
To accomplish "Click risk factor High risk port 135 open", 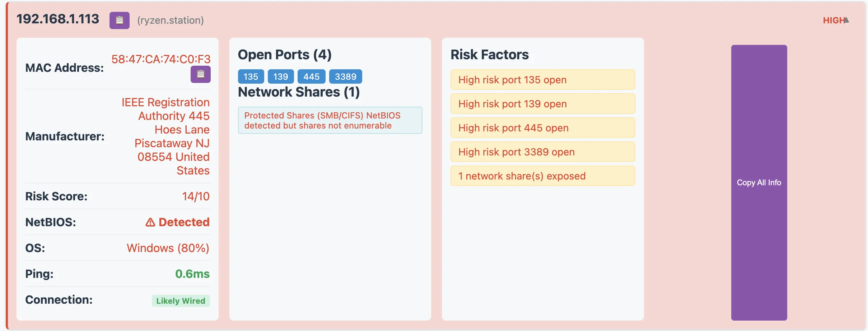I will point(543,80).
